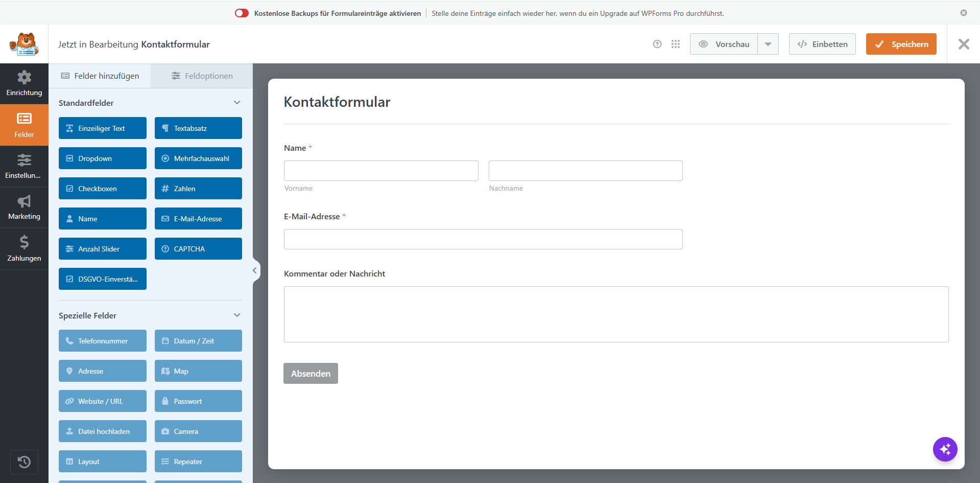Open the Einstellungen sidebar section
Screen dimensions: 980x483
(x=24, y=167)
